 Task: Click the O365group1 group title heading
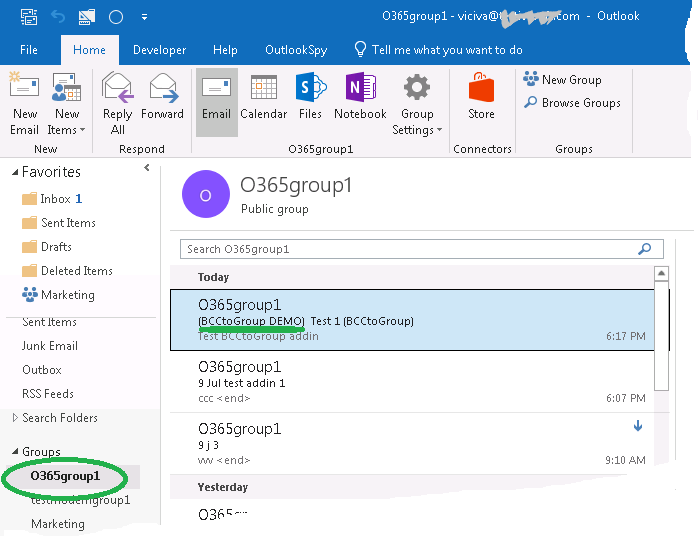coord(296,185)
